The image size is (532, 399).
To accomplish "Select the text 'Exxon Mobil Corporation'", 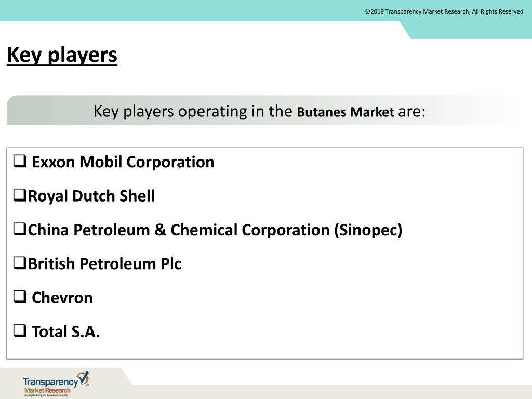I will (x=123, y=162).
